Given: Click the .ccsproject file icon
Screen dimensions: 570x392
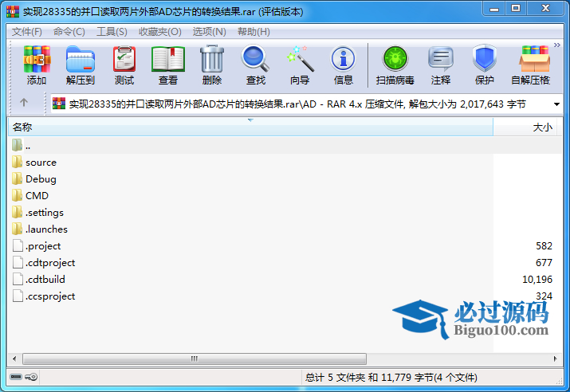Looking at the screenshot, I should click(18, 296).
